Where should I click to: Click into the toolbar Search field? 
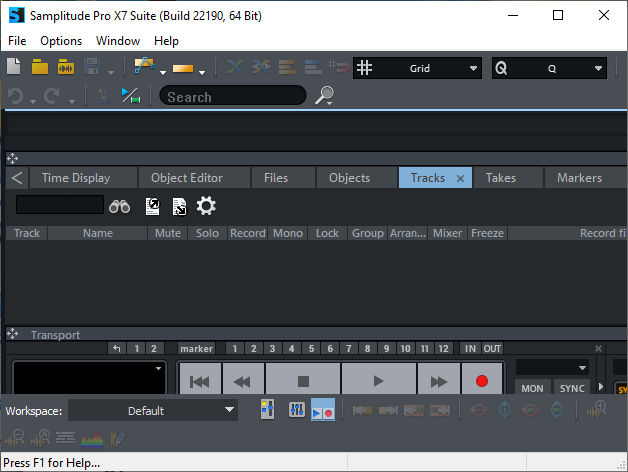tap(232, 96)
